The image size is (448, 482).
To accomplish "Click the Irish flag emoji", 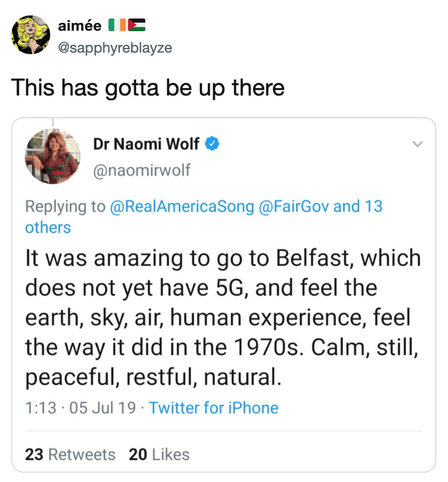I will coord(117,25).
